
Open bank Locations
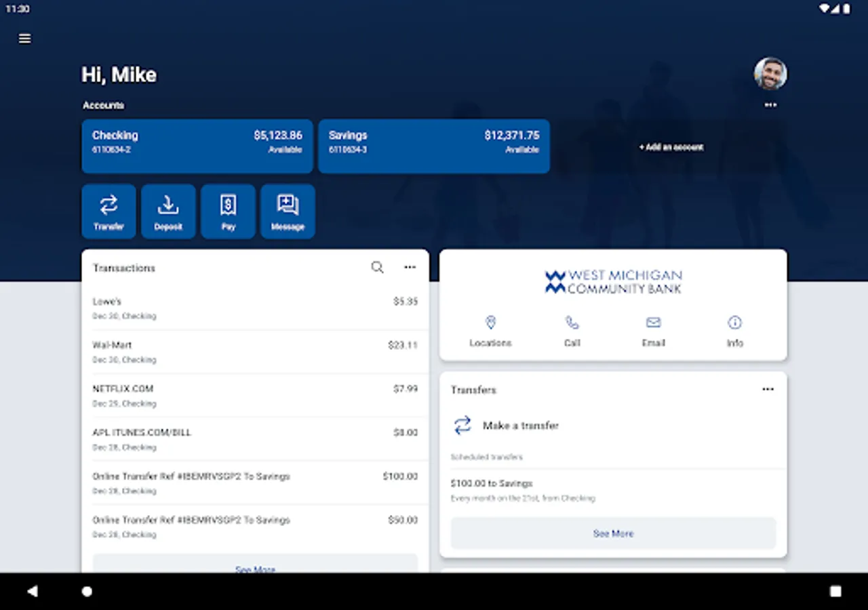click(490, 331)
